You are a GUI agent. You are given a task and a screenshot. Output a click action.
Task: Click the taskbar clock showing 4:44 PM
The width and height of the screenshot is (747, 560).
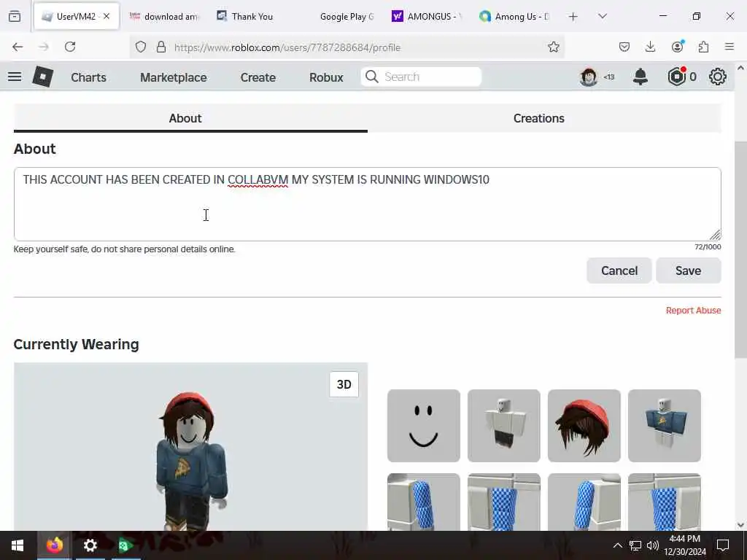684,545
